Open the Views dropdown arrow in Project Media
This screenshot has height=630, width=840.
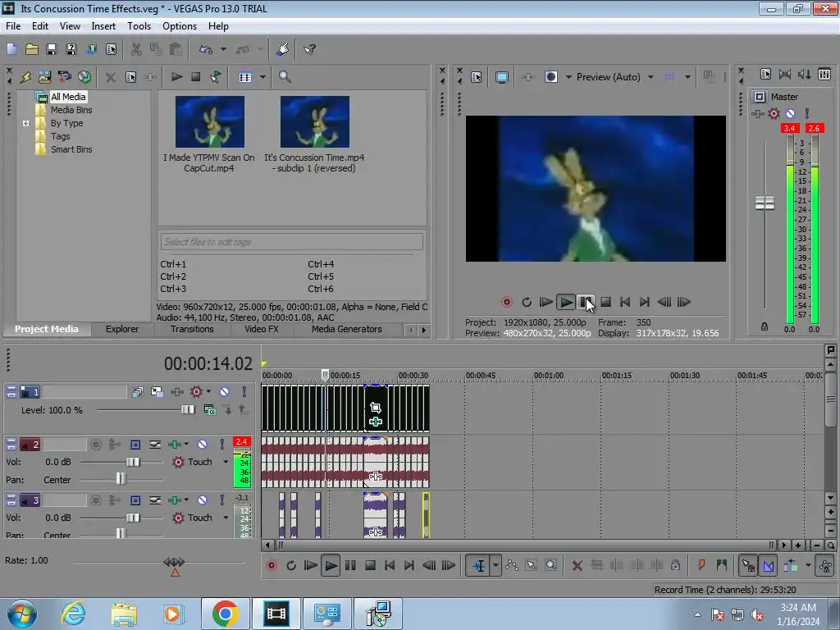(x=262, y=77)
